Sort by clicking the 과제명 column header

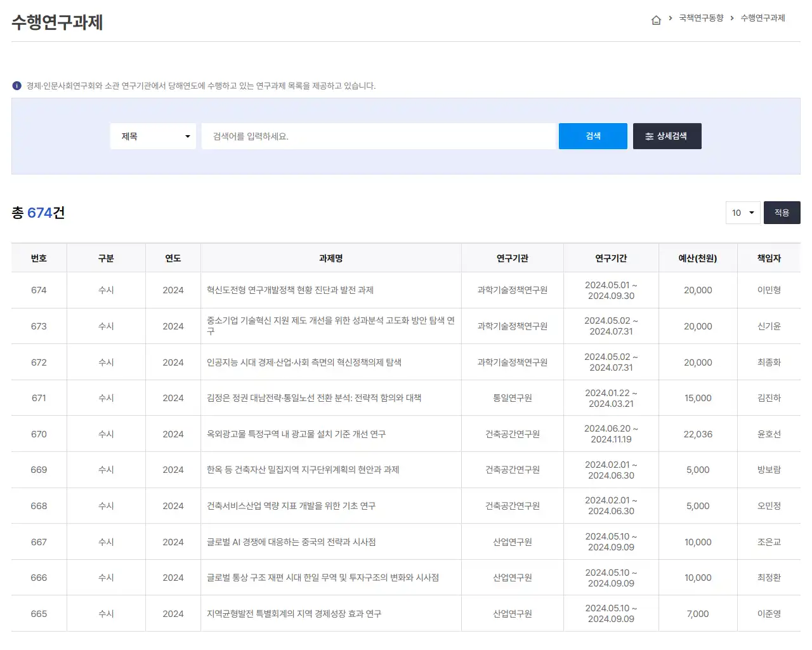[x=331, y=258]
